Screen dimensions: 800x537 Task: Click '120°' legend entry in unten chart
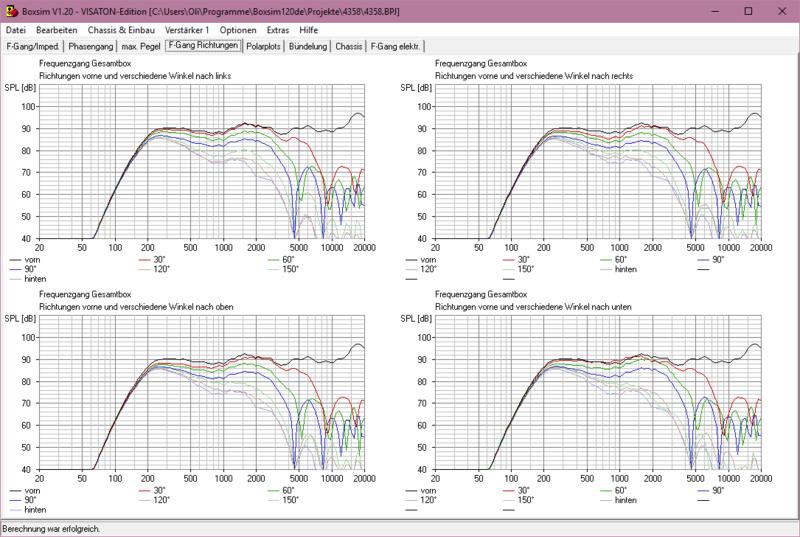click(421, 500)
